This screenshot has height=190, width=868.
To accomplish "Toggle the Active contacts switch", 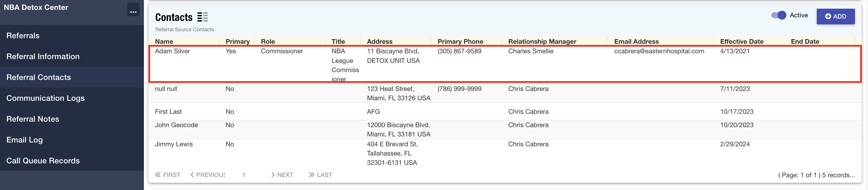I will (778, 16).
